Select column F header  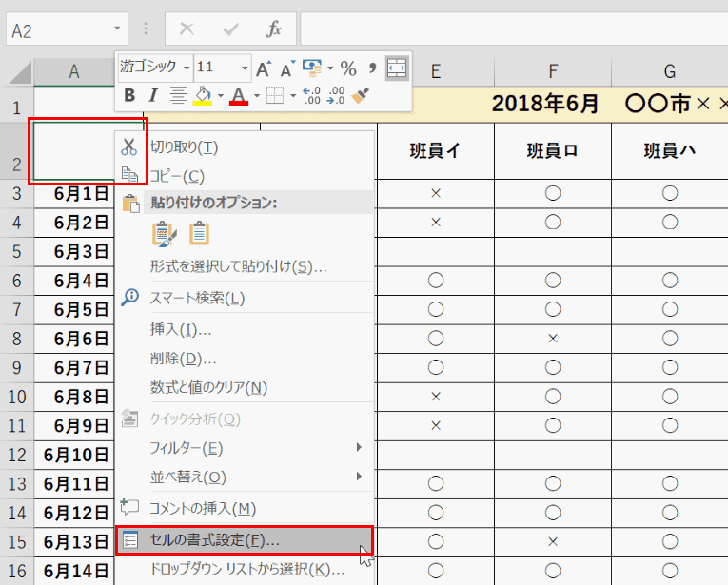pos(553,72)
